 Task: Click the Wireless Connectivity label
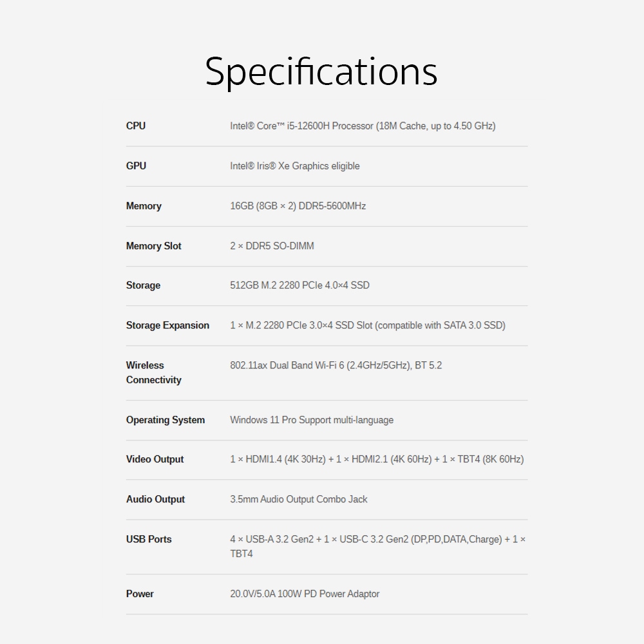154,372
